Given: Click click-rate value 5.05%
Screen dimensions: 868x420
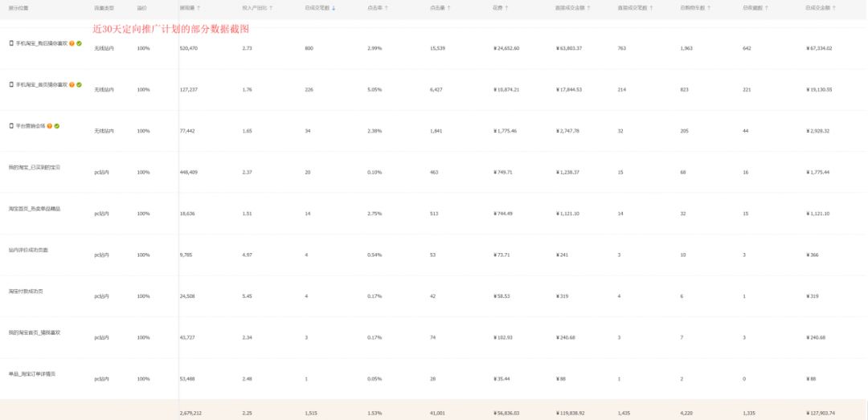Looking at the screenshot, I should (375, 90).
